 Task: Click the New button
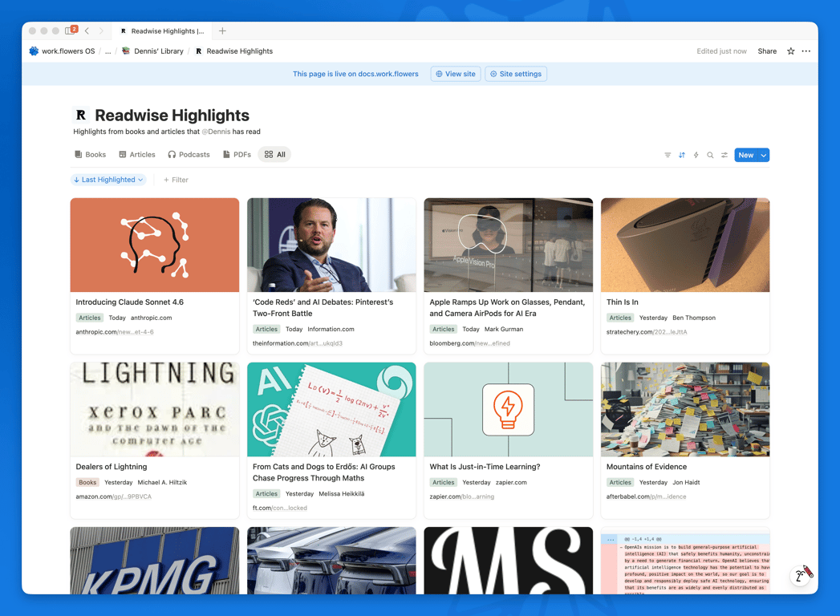(x=745, y=156)
